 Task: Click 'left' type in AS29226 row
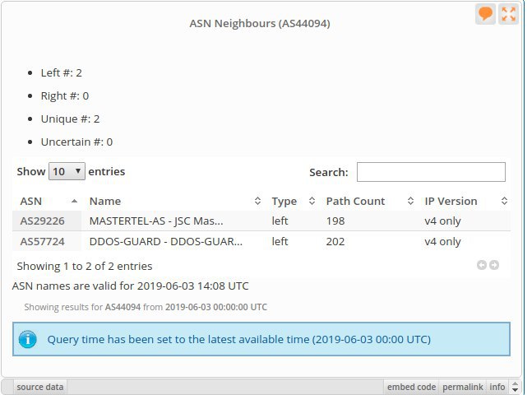click(280, 221)
